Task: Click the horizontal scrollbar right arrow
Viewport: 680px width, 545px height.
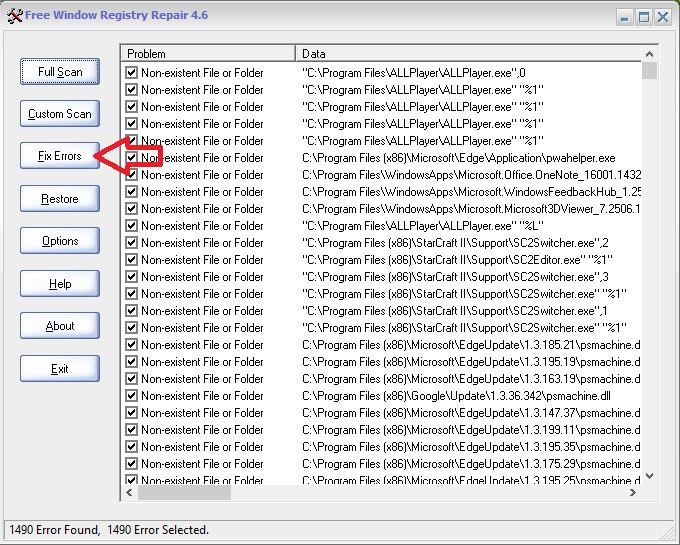Action: coord(633,493)
